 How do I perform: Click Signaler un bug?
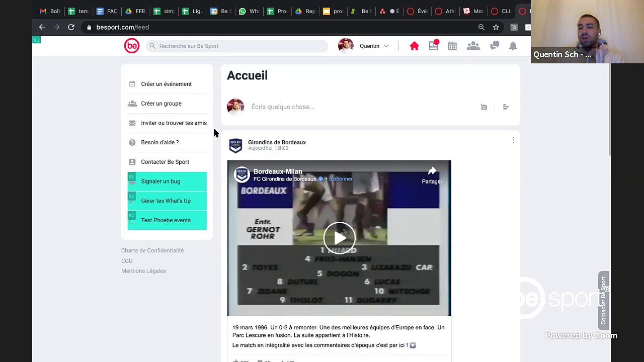pos(167,182)
